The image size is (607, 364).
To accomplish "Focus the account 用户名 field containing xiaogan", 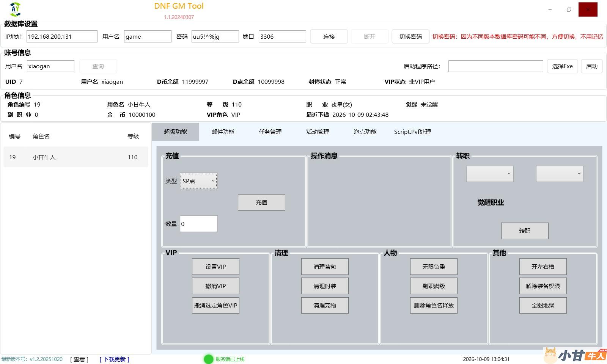I will click(x=50, y=66).
